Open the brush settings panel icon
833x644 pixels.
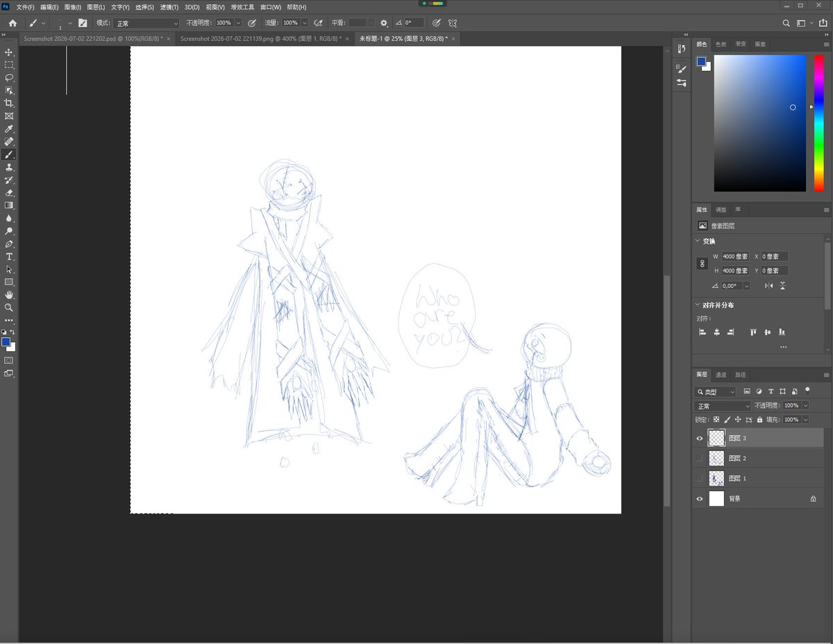point(83,23)
